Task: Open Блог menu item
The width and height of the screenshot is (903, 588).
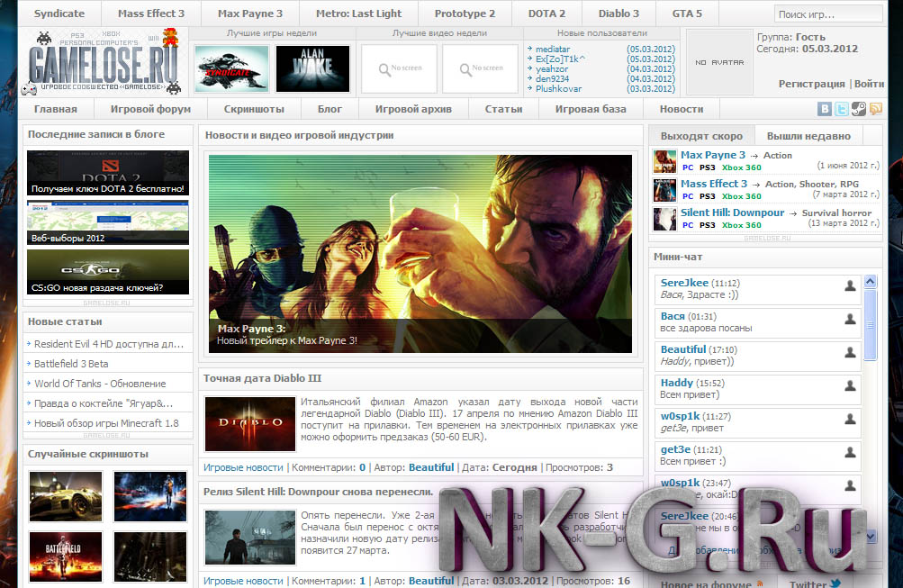Action: coord(330,109)
